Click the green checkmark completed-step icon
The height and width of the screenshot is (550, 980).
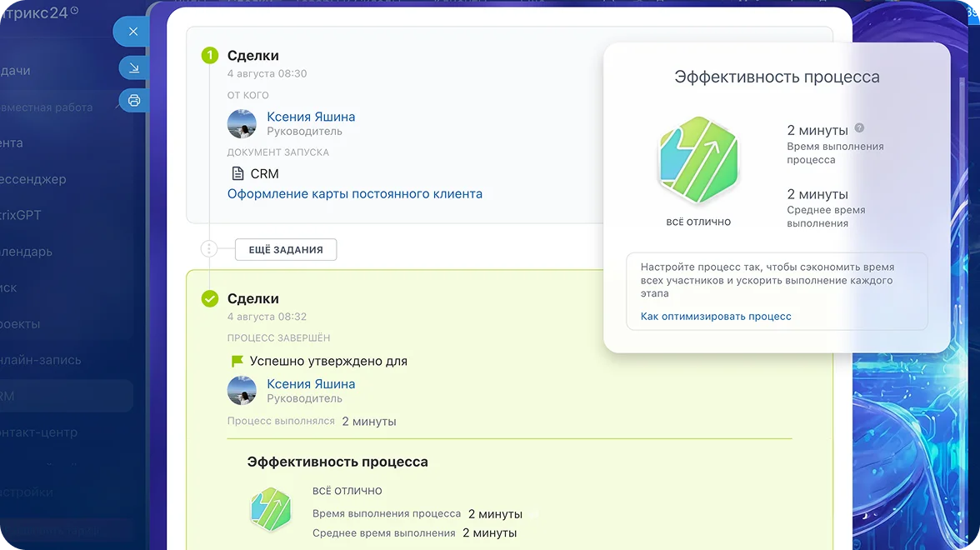210,298
